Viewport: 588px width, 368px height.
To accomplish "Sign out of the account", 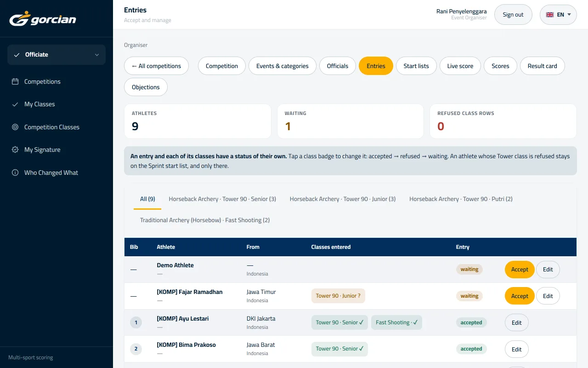I will [x=513, y=15].
